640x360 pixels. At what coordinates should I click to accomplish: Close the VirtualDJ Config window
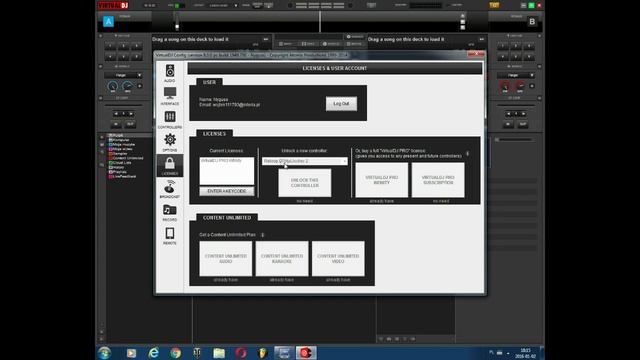click(x=476, y=54)
